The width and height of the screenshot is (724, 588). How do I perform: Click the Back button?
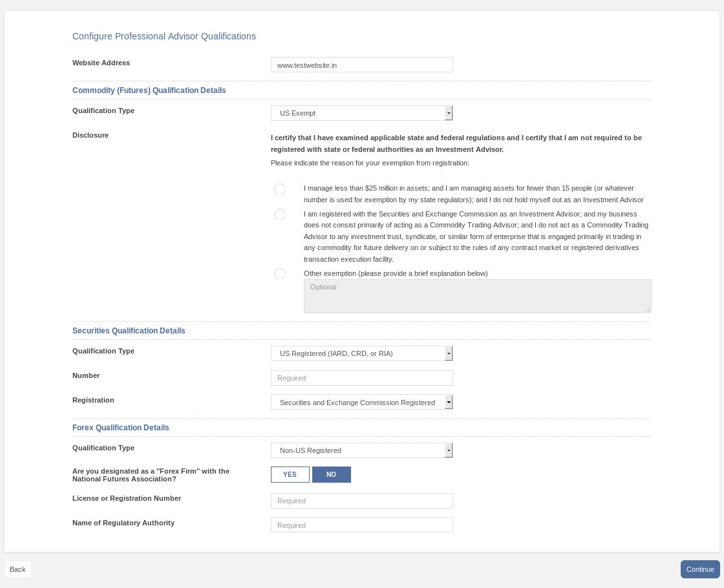17,569
